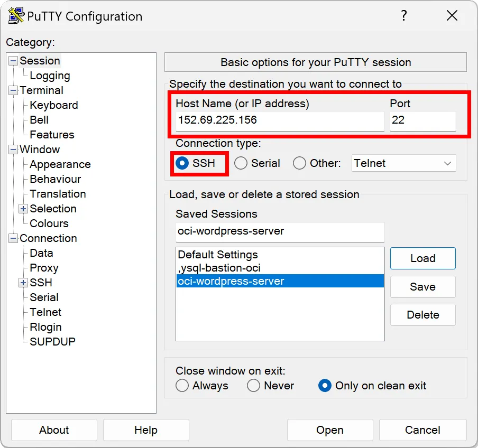Viewport: 478px width, 448px height.
Task: Click the question mark help icon
Action: pyautogui.click(x=404, y=16)
